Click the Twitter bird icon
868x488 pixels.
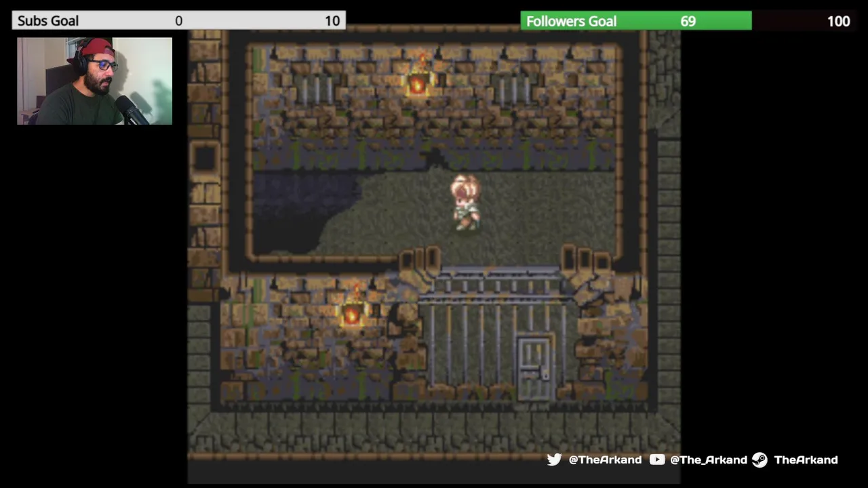554,460
